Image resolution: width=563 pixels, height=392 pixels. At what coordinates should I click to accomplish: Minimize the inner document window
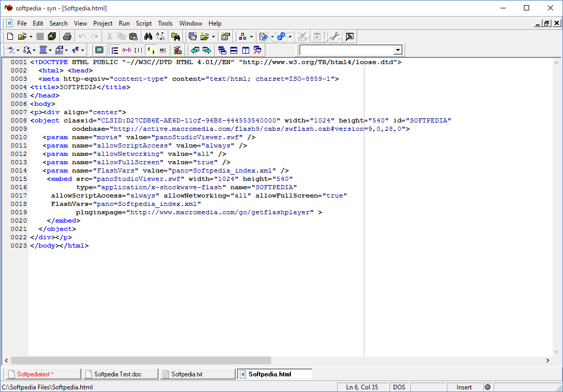point(538,23)
